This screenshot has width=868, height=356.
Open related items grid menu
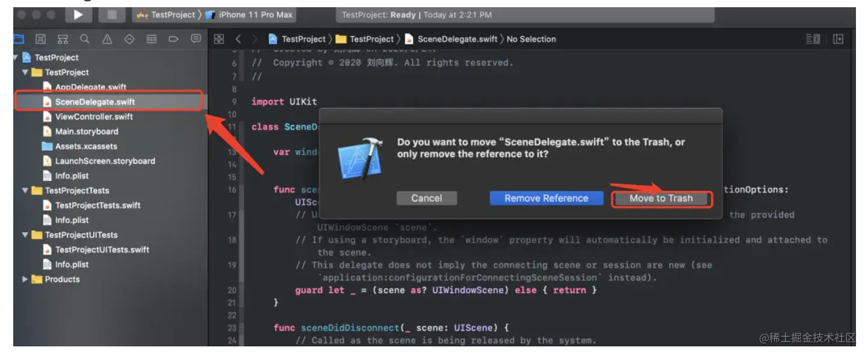219,39
